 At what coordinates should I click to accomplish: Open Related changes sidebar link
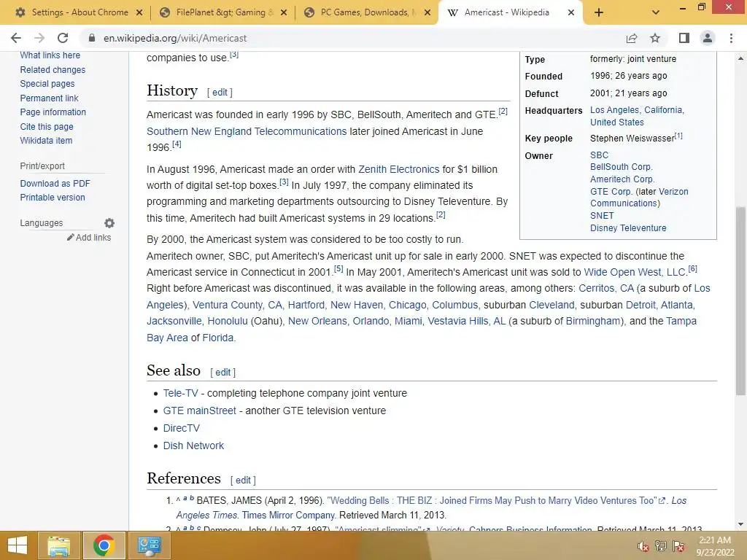[53, 69]
